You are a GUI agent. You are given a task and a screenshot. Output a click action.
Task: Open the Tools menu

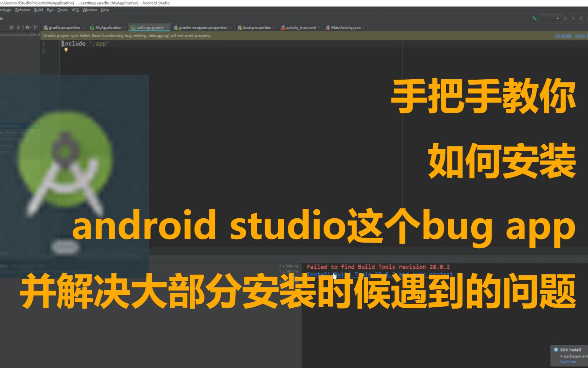[x=63, y=10]
